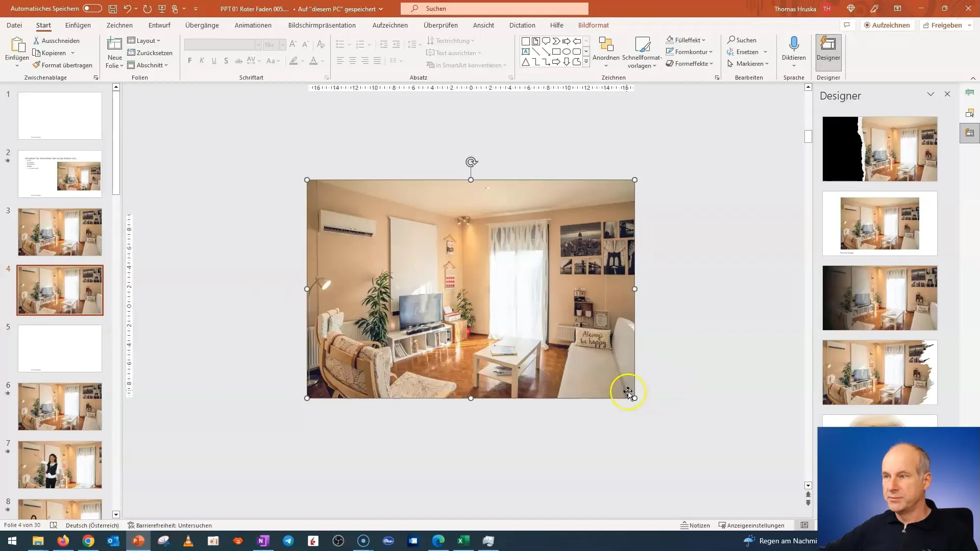Click the Ansicht menu tab
980x551 pixels.
click(x=484, y=25)
